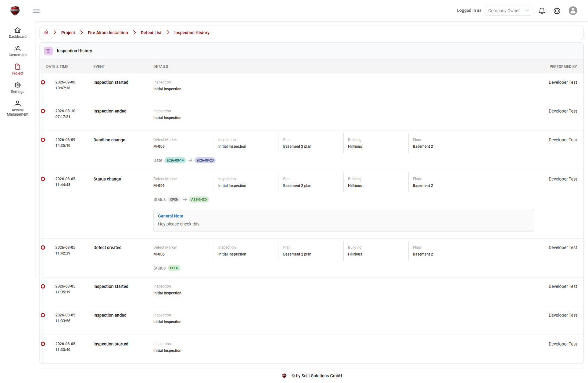This screenshot has width=588, height=383.
Task: Click M-006 in the Deadline change row
Action: [x=159, y=147]
